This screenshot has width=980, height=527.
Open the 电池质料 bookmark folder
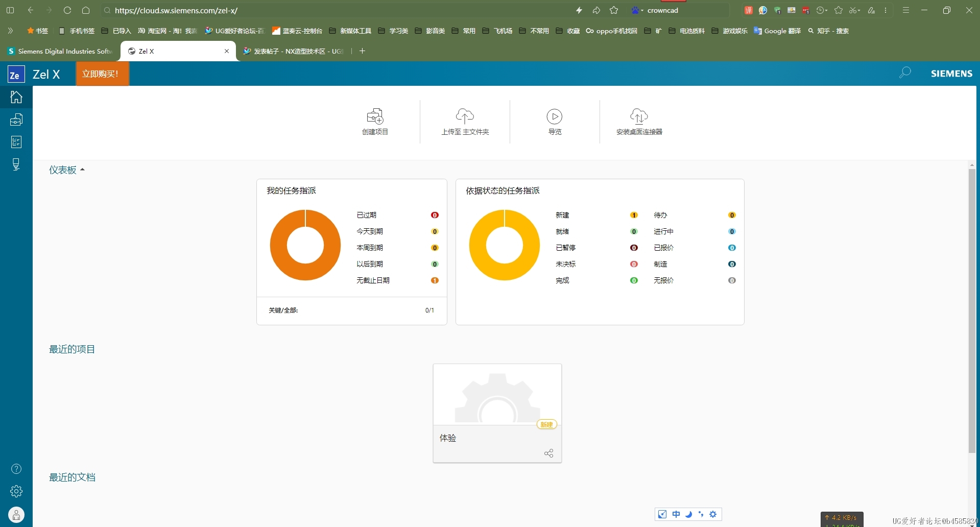pos(686,31)
